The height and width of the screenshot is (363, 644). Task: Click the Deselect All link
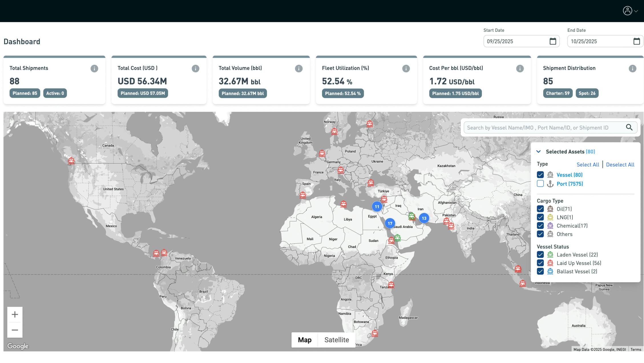[x=620, y=165]
